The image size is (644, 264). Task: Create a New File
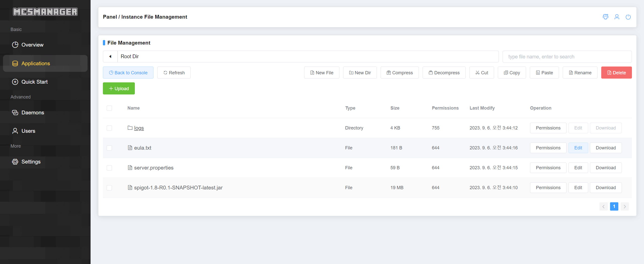(321, 73)
